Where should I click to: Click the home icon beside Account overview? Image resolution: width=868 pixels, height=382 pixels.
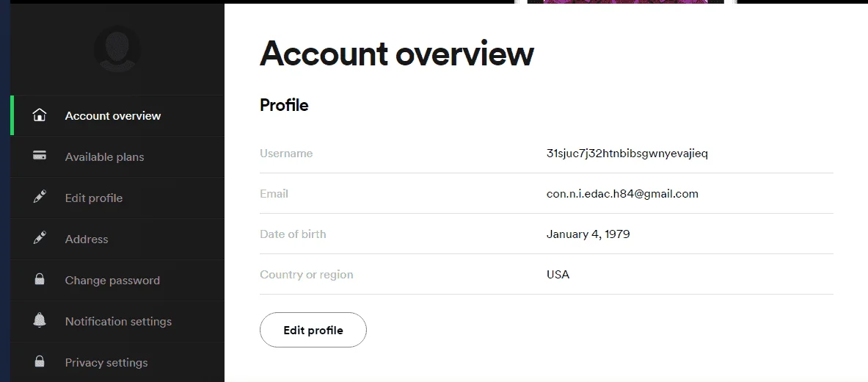click(40, 115)
